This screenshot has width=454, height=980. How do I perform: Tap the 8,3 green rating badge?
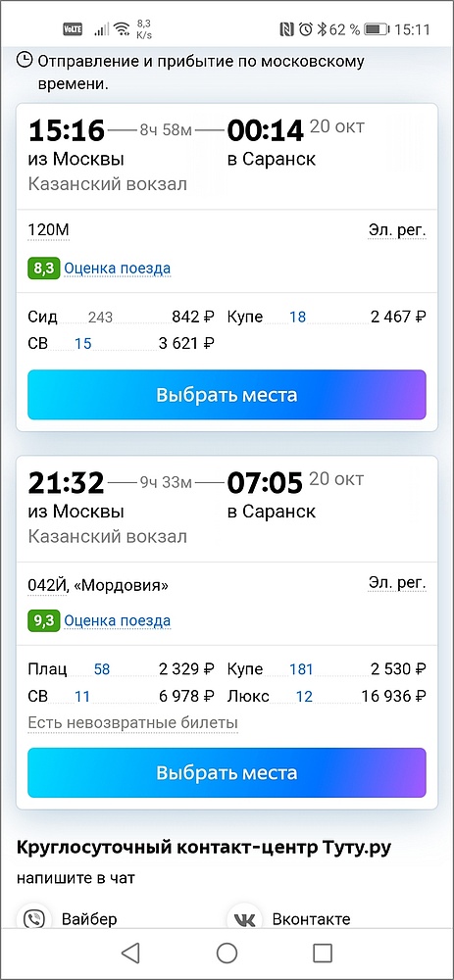[44, 269]
